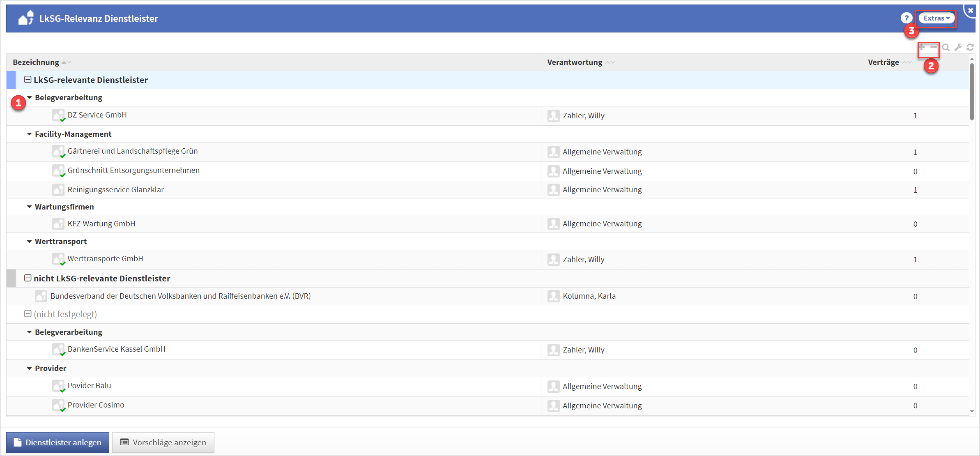Collapse the (nicht festgelegt) group box
The width and height of the screenshot is (980, 456).
coord(28,314)
